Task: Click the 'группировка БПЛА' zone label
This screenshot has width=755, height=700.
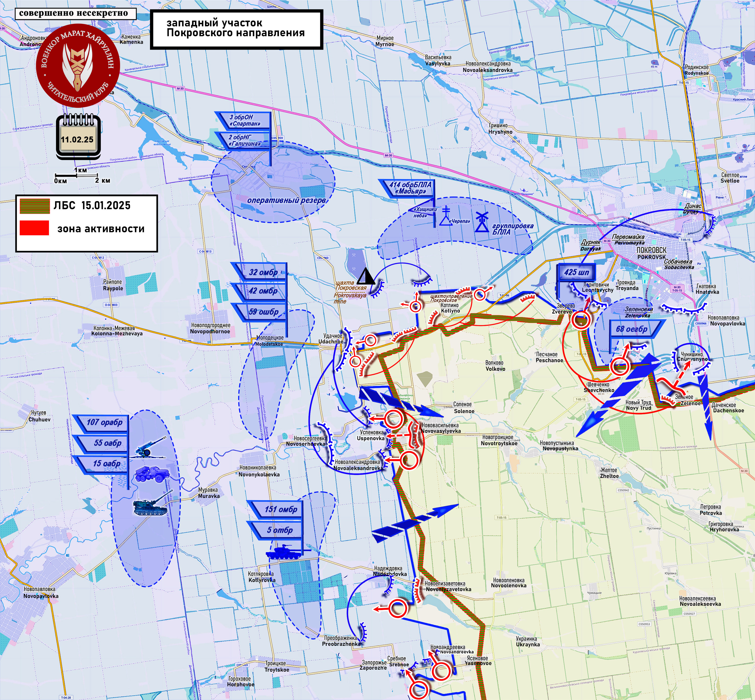Action: pyautogui.click(x=513, y=229)
